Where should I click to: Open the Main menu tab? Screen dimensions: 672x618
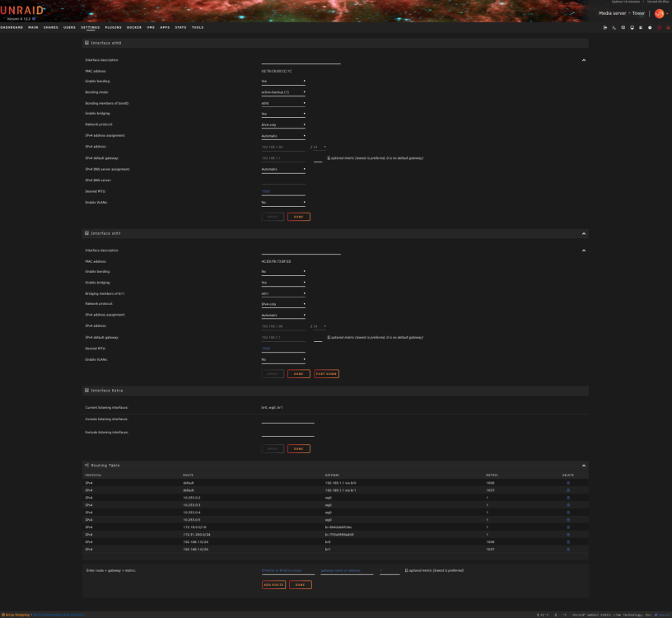click(x=33, y=27)
